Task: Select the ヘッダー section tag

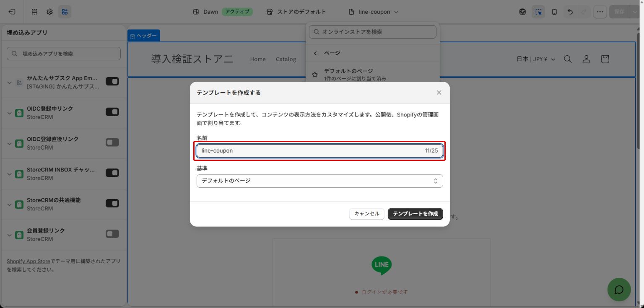Action: click(x=143, y=36)
